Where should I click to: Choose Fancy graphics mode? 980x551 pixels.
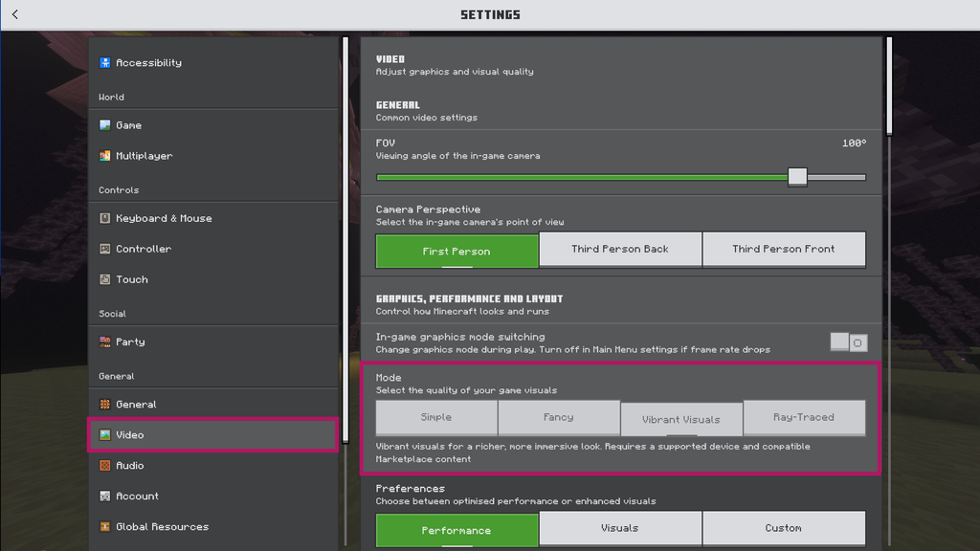click(x=559, y=417)
